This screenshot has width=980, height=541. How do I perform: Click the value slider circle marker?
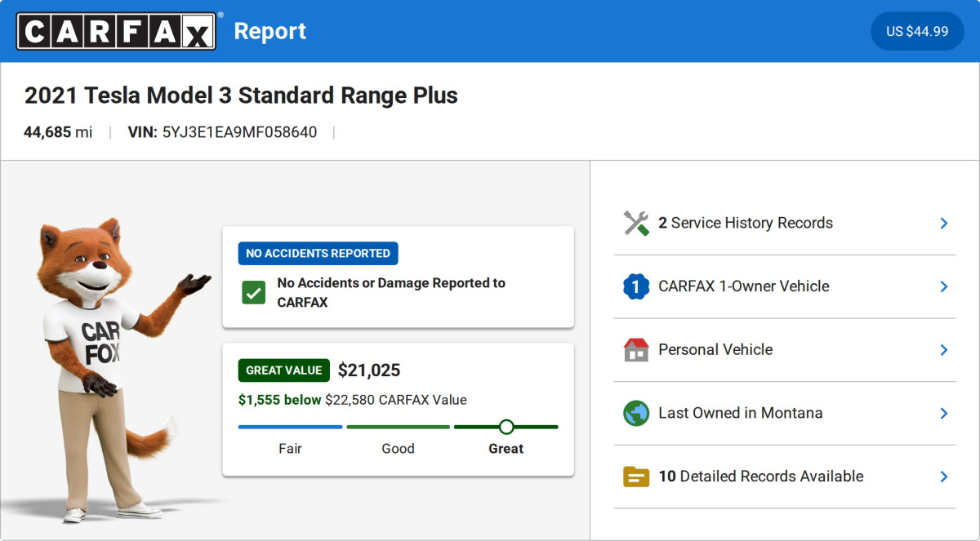506,427
